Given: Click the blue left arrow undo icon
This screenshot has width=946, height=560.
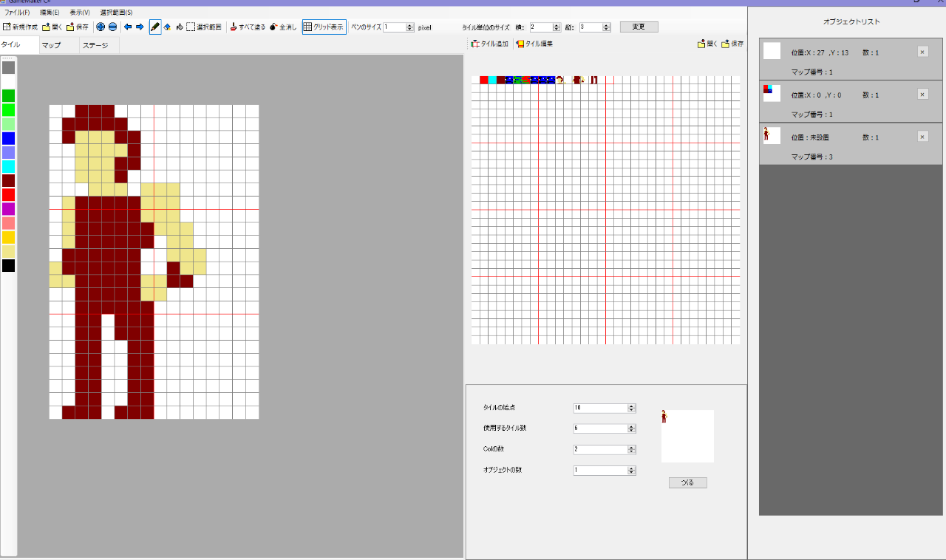Looking at the screenshot, I should coord(128,27).
